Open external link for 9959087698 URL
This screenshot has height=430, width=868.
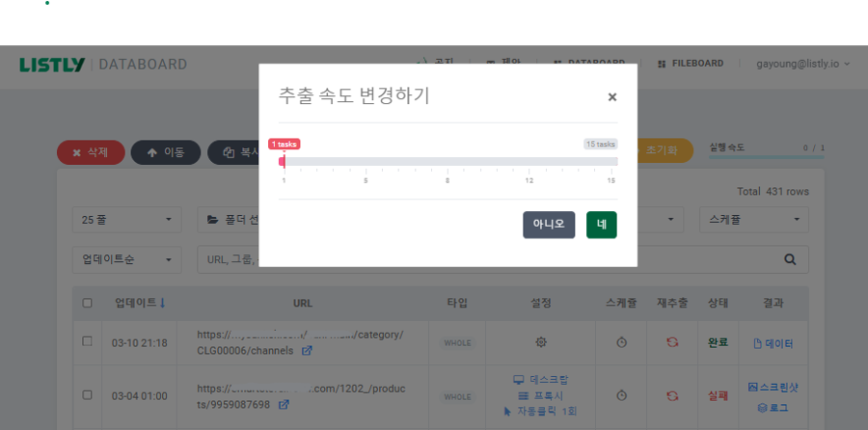coord(284,405)
